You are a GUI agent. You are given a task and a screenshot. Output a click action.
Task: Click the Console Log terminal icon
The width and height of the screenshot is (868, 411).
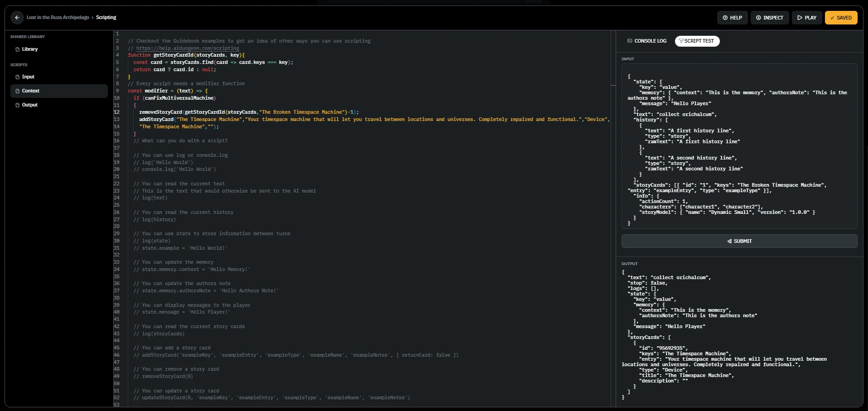(x=630, y=41)
